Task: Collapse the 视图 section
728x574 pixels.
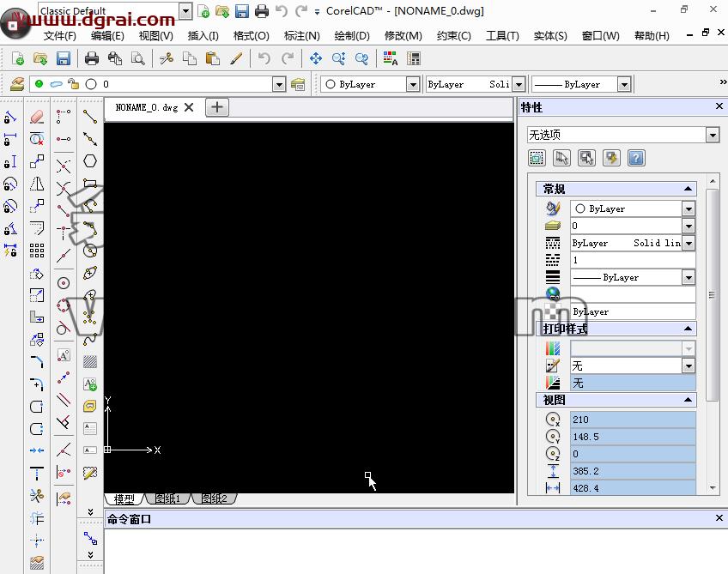Action: click(x=688, y=400)
